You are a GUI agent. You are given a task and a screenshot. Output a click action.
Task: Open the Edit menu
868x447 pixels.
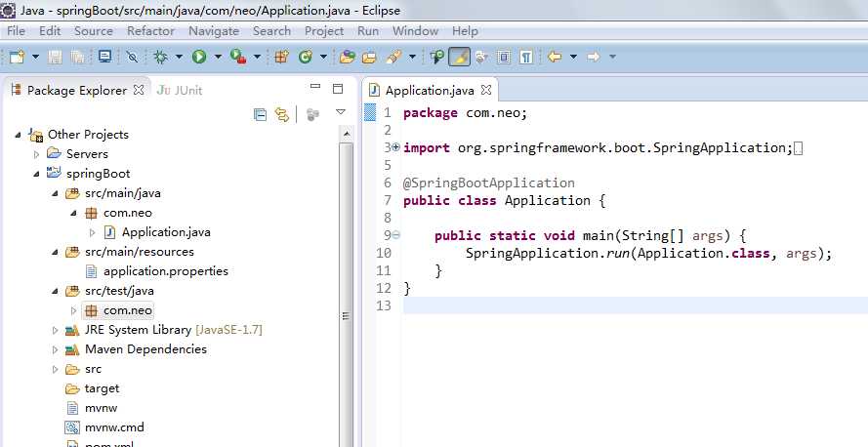tap(50, 31)
